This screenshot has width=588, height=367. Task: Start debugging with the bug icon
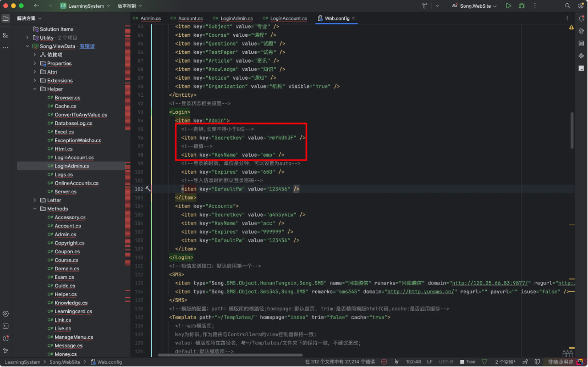[521, 5]
